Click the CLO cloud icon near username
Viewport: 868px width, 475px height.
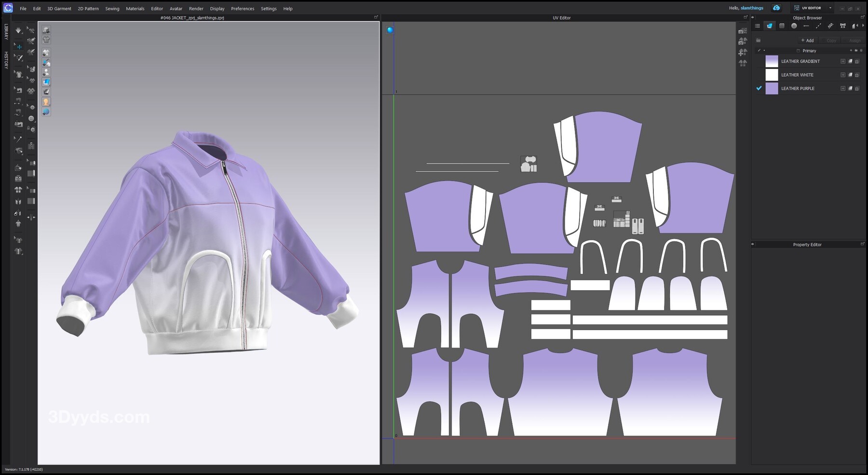776,8
